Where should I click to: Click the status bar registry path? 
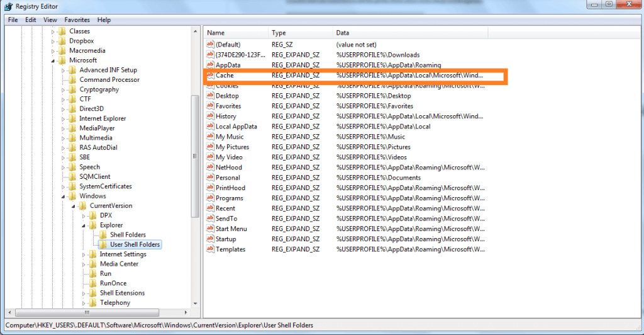coord(159,325)
